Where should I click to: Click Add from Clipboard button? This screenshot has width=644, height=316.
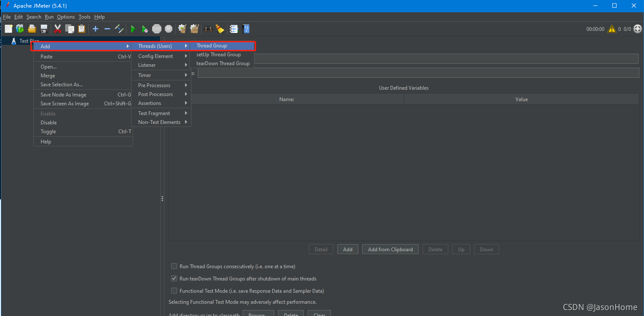point(390,249)
